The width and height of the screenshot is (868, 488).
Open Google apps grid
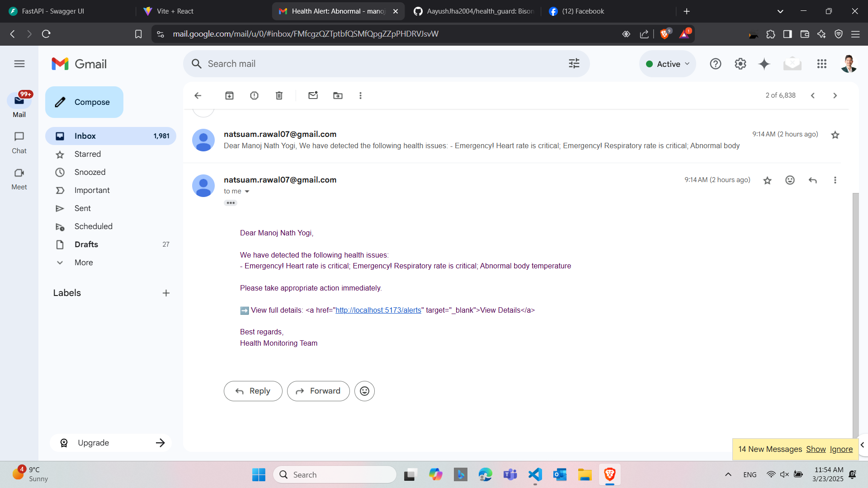pos(821,64)
